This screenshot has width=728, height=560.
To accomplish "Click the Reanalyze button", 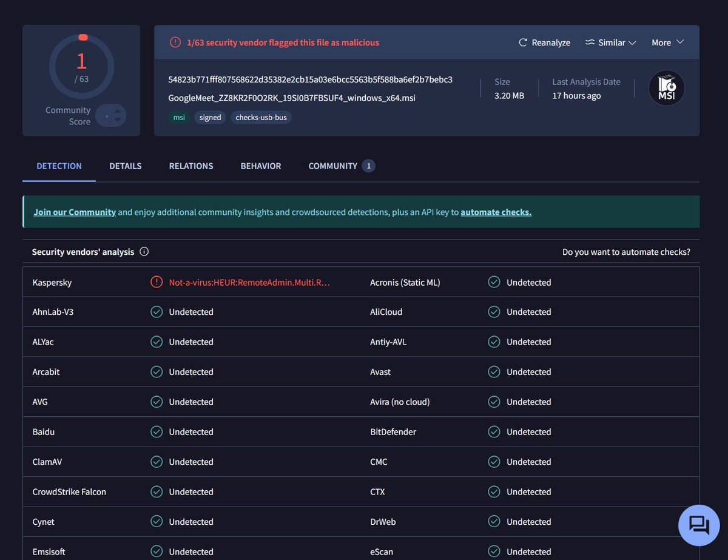I will (x=544, y=42).
